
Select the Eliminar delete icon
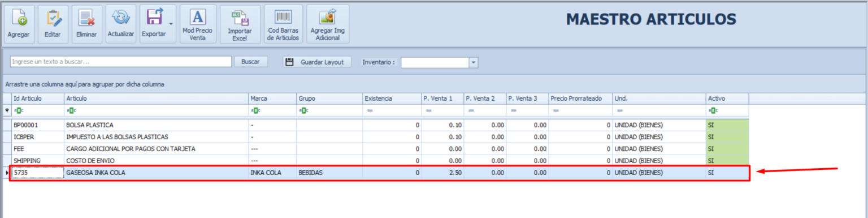click(x=86, y=24)
